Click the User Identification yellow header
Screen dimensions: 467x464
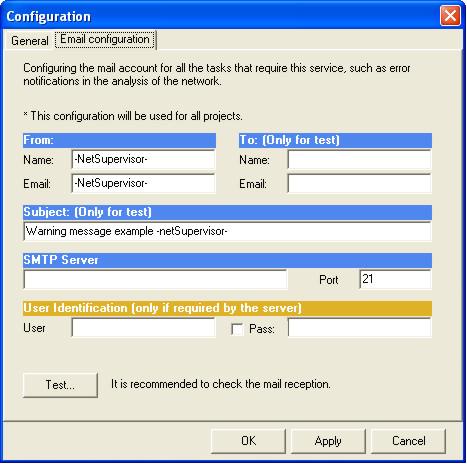(x=227, y=308)
